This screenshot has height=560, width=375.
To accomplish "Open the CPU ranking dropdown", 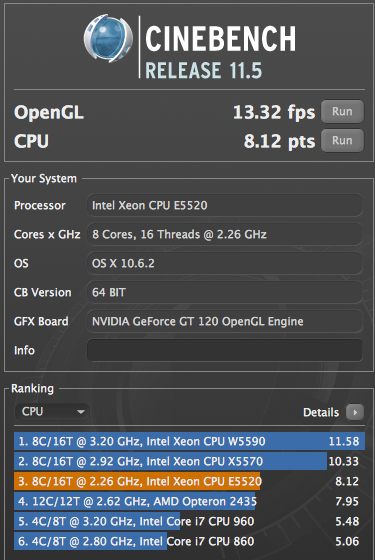I will [52, 411].
